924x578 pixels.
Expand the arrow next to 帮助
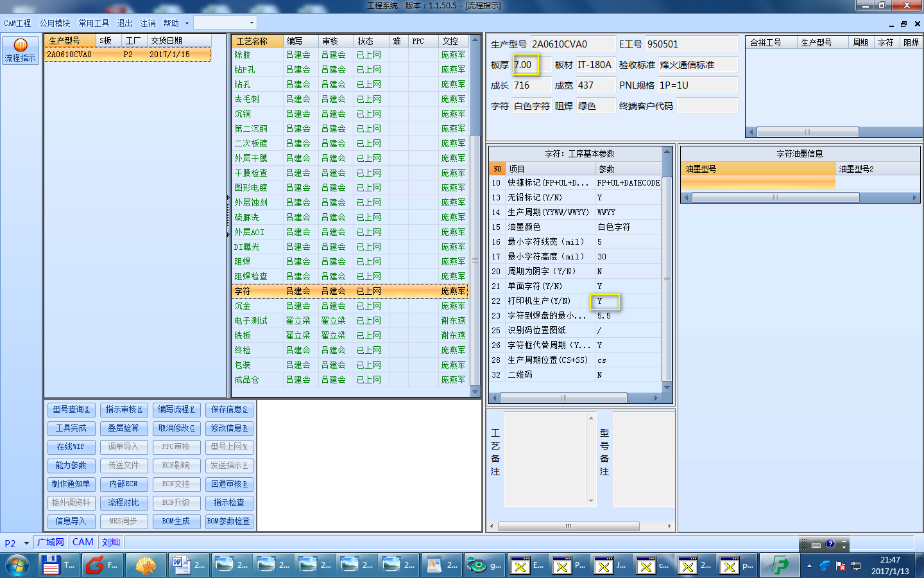(187, 23)
